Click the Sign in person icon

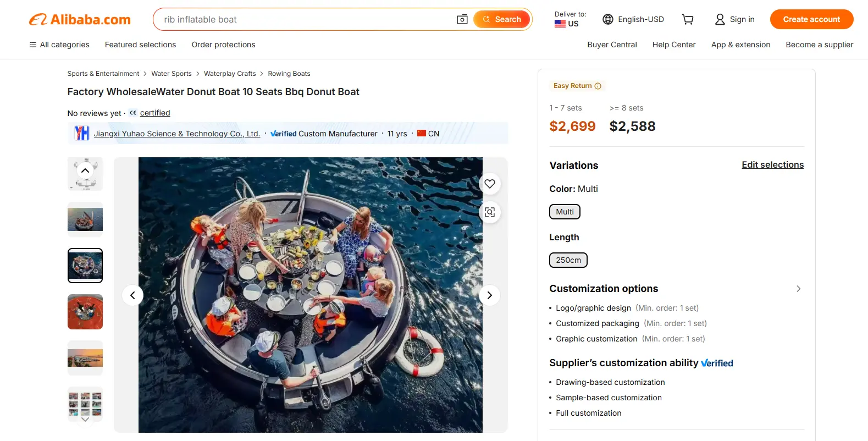point(719,19)
